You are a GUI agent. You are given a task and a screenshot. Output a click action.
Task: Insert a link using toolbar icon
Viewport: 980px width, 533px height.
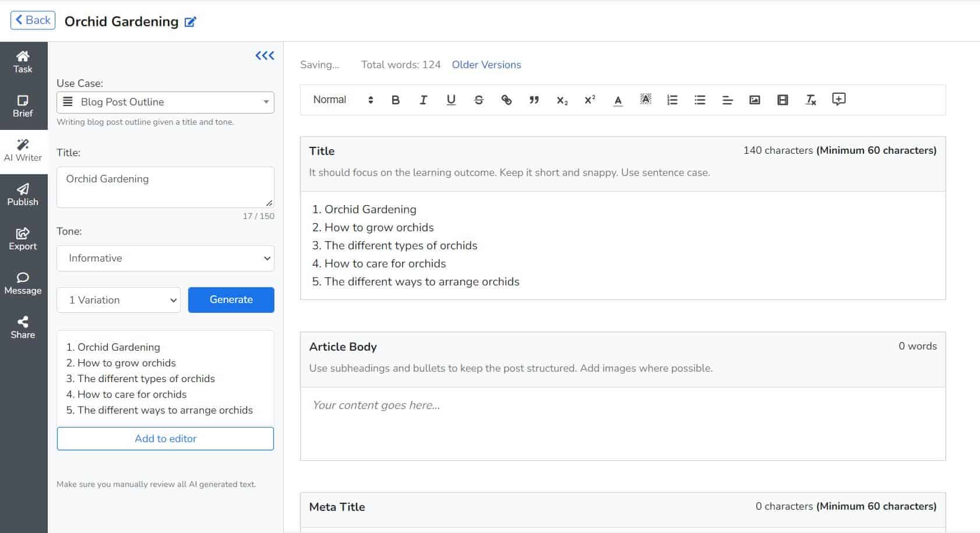pyautogui.click(x=506, y=100)
